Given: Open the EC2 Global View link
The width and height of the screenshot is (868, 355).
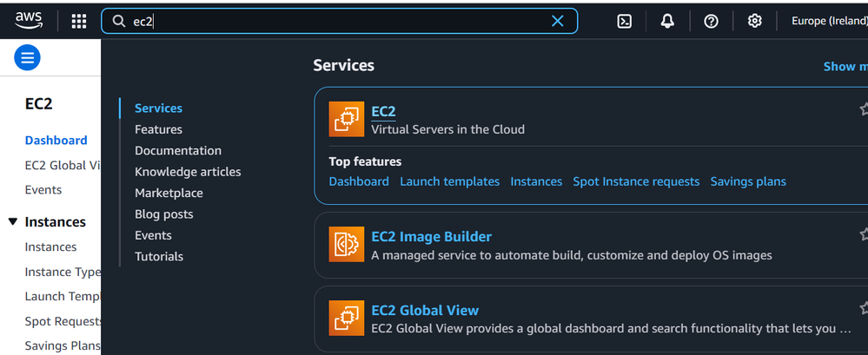Looking at the screenshot, I should pos(425,310).
